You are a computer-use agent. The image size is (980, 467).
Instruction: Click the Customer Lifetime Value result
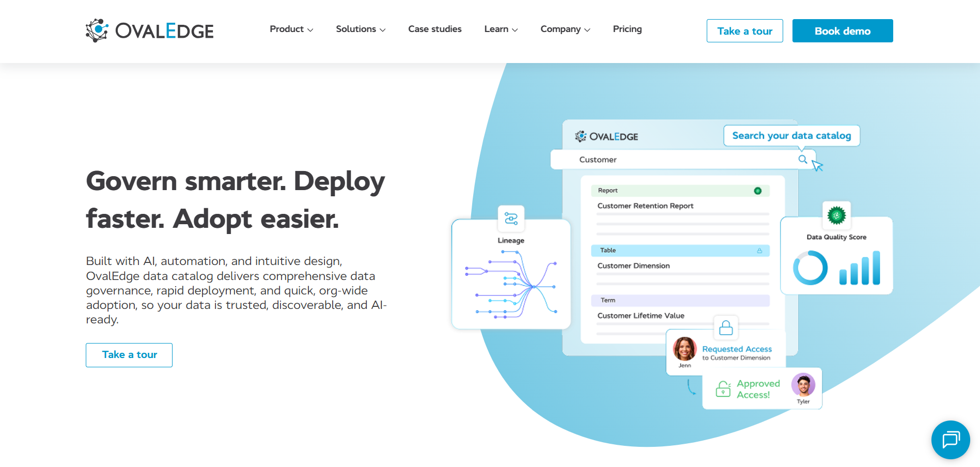pos(641,316)
